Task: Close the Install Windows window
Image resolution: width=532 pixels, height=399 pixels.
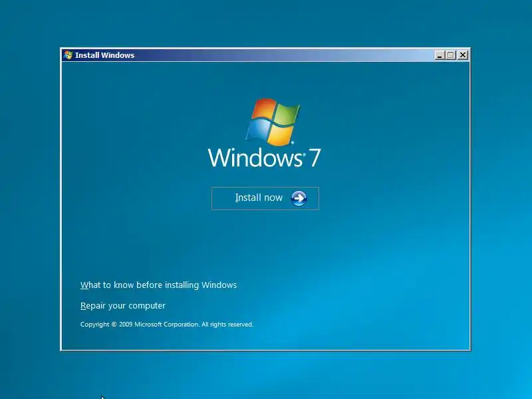Action: click(463, 55)
